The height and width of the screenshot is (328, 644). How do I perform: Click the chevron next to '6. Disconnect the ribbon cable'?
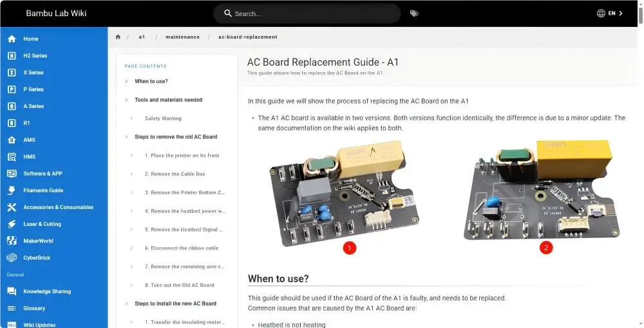[x=131, y=248]
